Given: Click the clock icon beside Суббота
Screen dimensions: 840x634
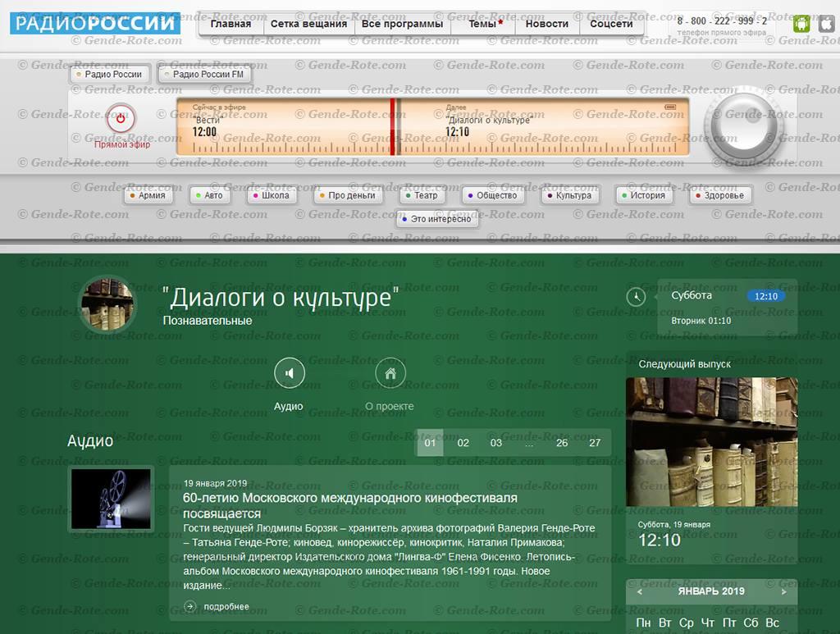Looking at the screenshot, I should tap(637, 296).
